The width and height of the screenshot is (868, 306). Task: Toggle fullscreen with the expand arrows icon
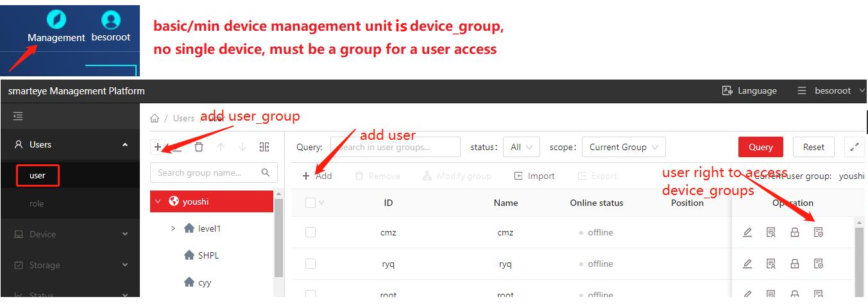(x=854, y=147)
